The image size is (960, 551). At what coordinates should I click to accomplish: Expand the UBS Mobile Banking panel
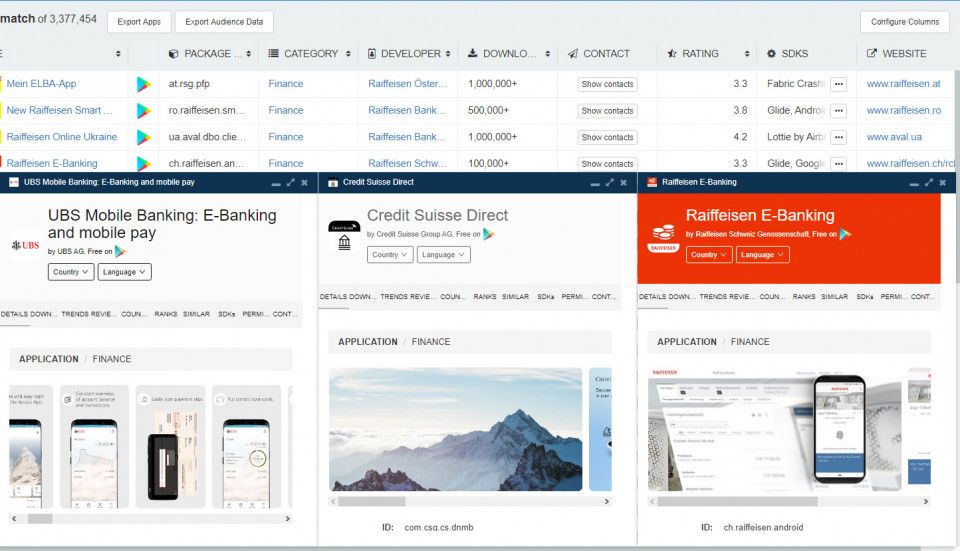click(x=291, y=182)
